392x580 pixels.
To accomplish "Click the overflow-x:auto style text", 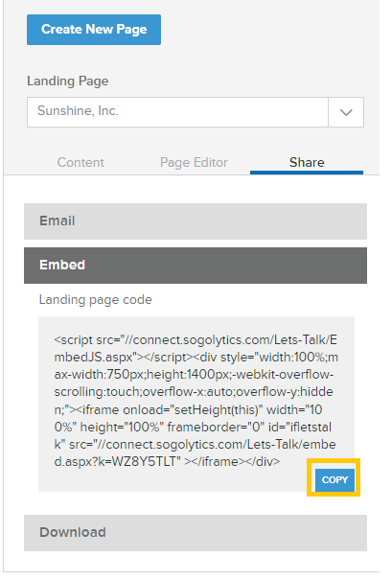I will [x=189, y=392].
